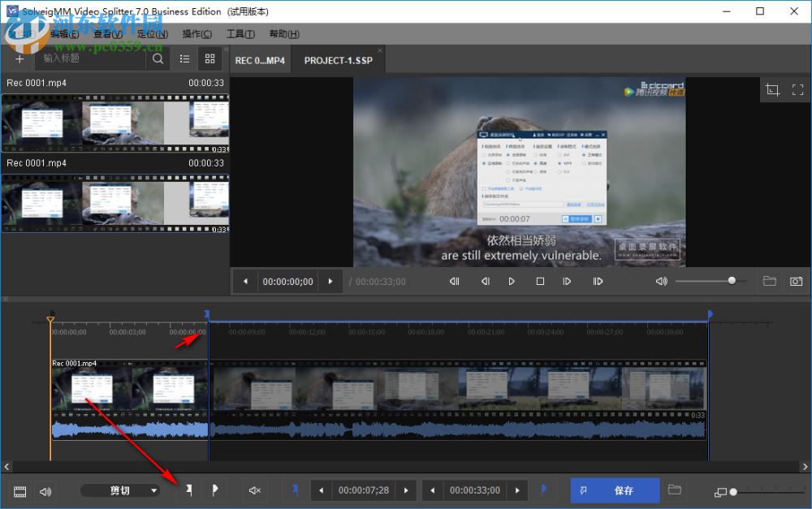The width and height of the screenshot is (812, 509).
Task: Open the crop/frame tool above the preview
Action: point(772,89)
